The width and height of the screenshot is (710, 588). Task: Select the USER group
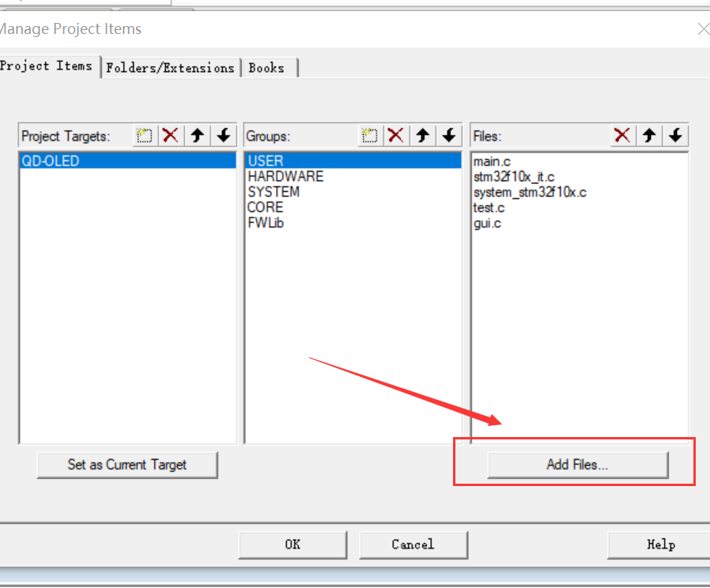point(353,160)
